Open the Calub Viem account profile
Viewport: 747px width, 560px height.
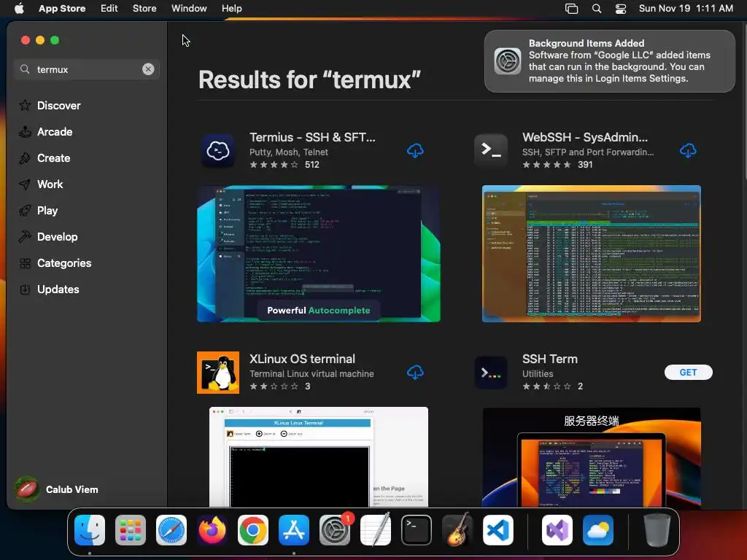pos(56,489)
